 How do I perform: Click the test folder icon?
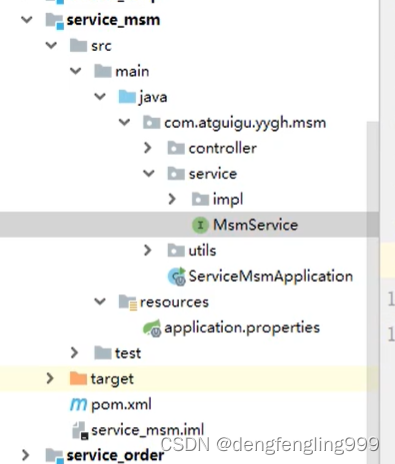pyautogui.click(x=103, y=353)
